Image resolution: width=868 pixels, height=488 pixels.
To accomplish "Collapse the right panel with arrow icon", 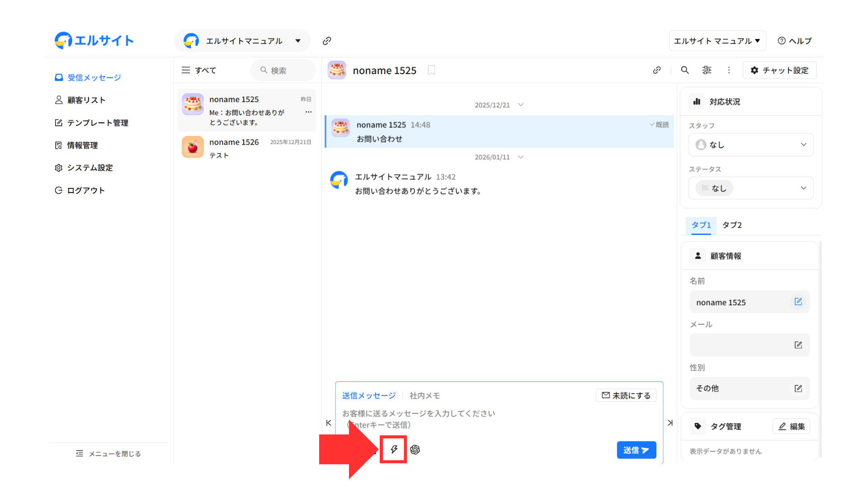I will tap(670, 423).
